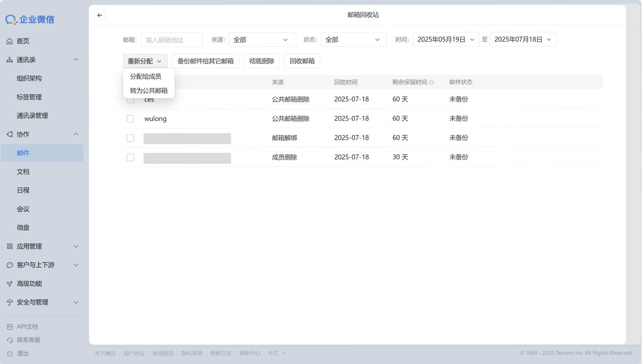Click the 彻底删除 button

262,61
